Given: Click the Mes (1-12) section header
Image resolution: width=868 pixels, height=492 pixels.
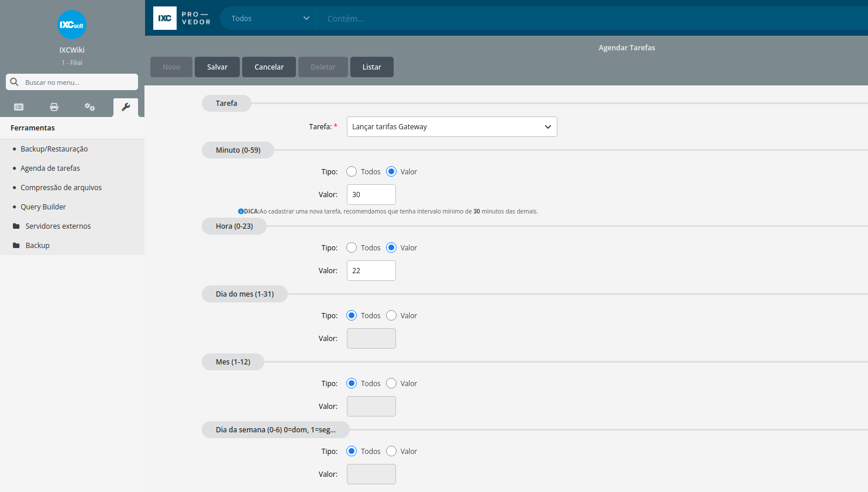Looking at the screenshot, I should [x=233, y=362].
